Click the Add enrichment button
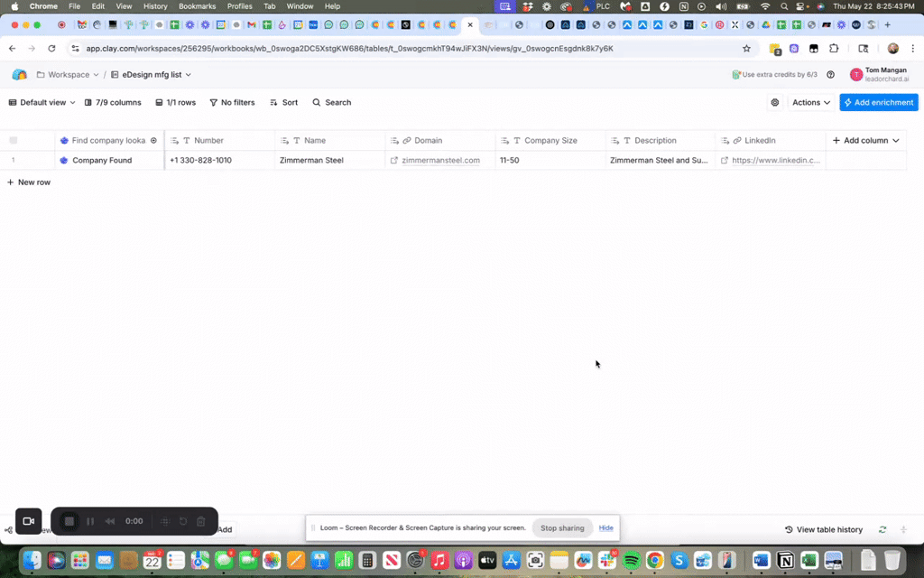924x578 pixels. pyautogui.click(x=878, y=102)
